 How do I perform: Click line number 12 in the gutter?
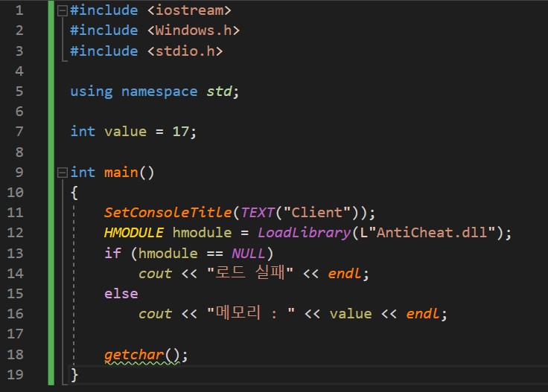coord(15,233)
